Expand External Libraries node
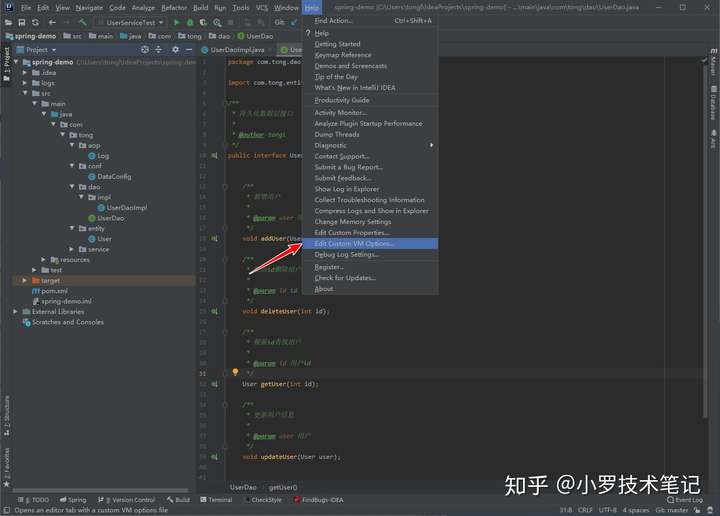Image resolution: width=720 pixels, height=516 pixels. (16, 312)
